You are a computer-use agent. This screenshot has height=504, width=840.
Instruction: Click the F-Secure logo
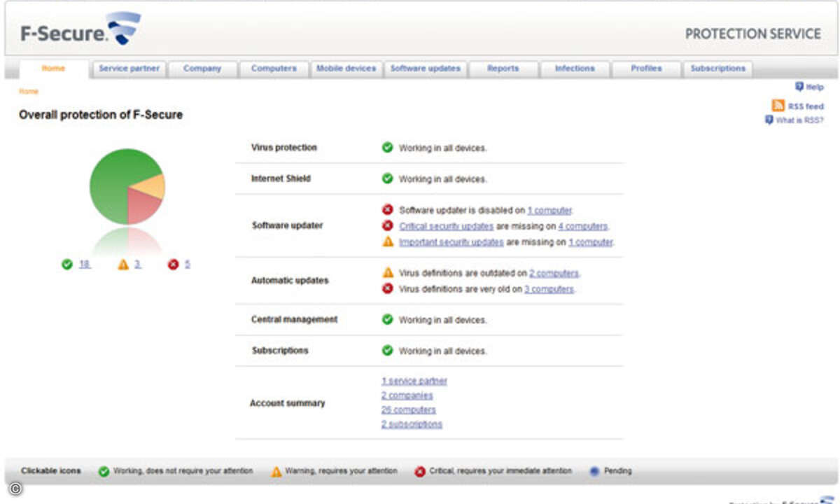click(x=80, y=29)
